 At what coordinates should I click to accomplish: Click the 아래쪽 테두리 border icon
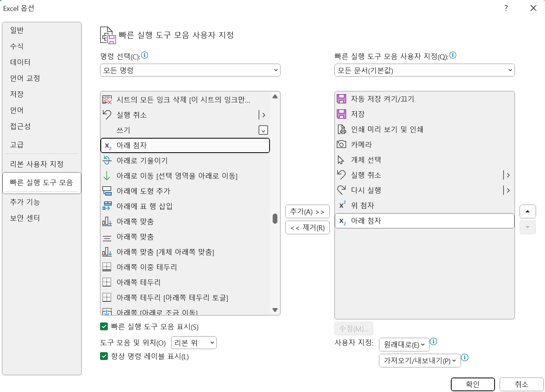coord(107,282)
